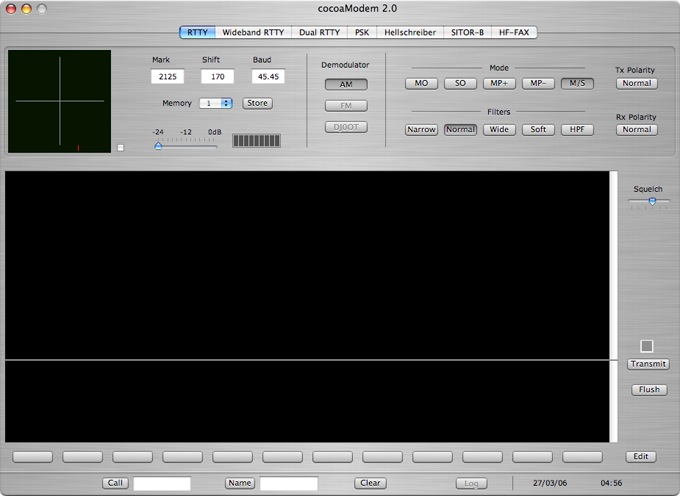Switch to the SITOR-B tab

coord(468,33)
